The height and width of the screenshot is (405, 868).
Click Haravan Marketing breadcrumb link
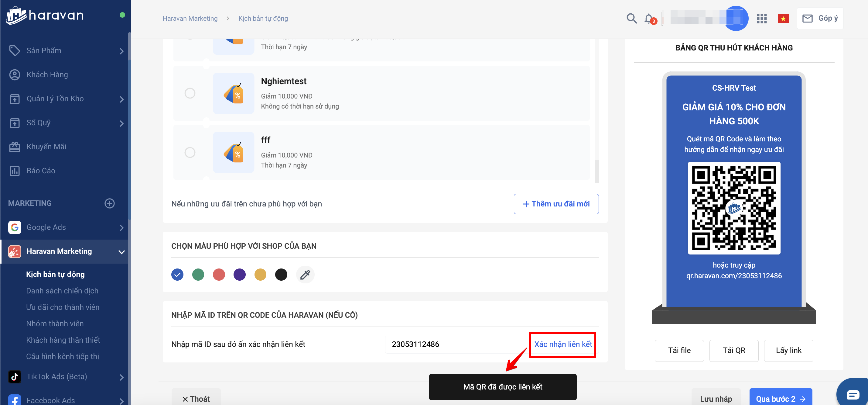coord(190,18)
